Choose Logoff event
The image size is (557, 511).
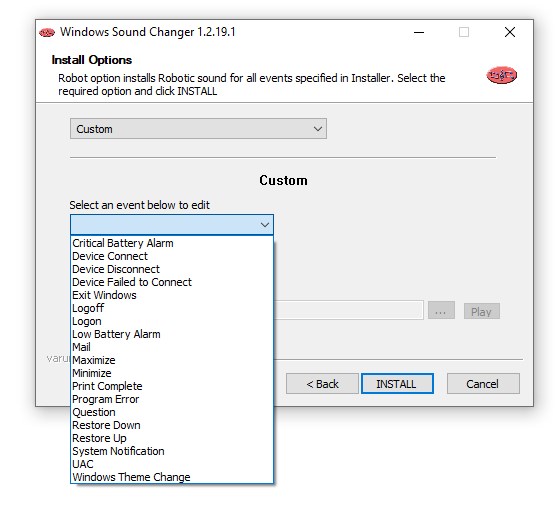[x=172, y=308]
